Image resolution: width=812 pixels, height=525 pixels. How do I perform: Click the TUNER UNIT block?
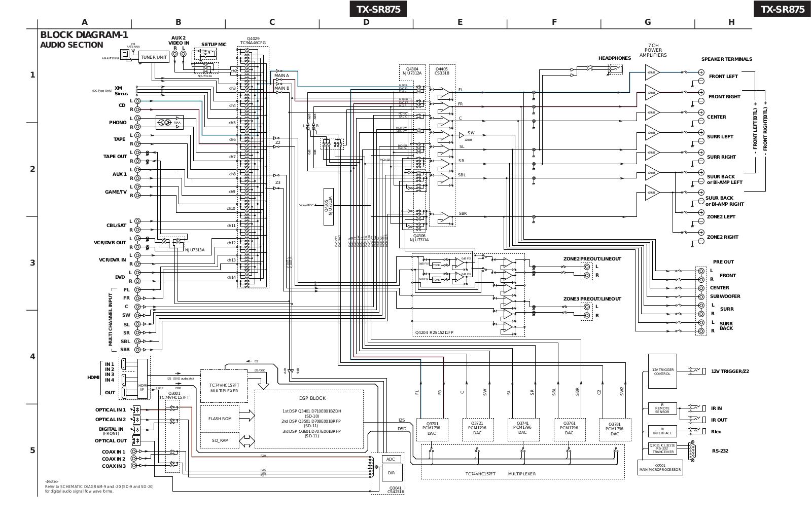tap(154, 57)
